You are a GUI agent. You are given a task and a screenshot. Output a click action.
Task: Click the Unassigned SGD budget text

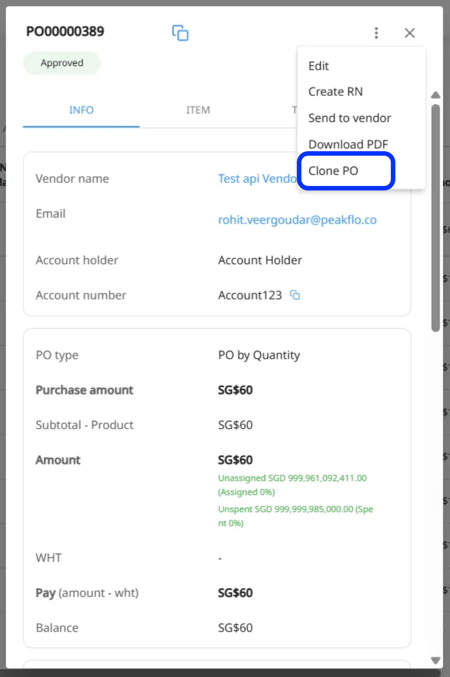(292, 485)
